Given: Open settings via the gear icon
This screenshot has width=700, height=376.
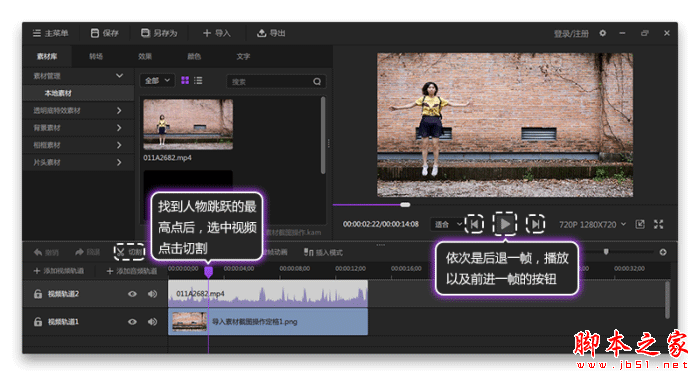Looking at the screenshot, I should 603,33.
